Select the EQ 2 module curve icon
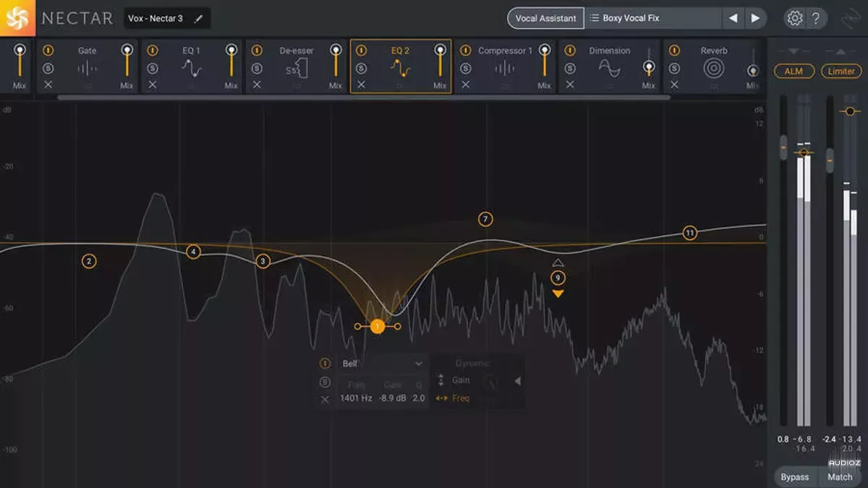 (400, 69)
